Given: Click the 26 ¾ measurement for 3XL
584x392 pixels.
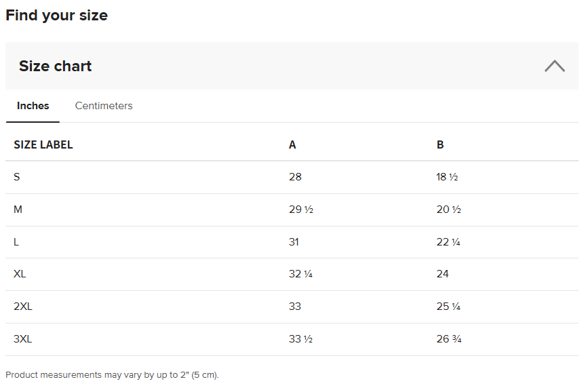Looking at the screenshot, I should [449, 339].
